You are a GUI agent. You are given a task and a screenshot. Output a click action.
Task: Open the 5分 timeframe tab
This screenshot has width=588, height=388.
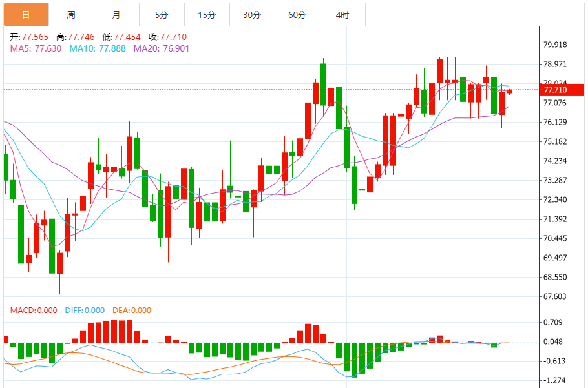(x=162, y=15)
